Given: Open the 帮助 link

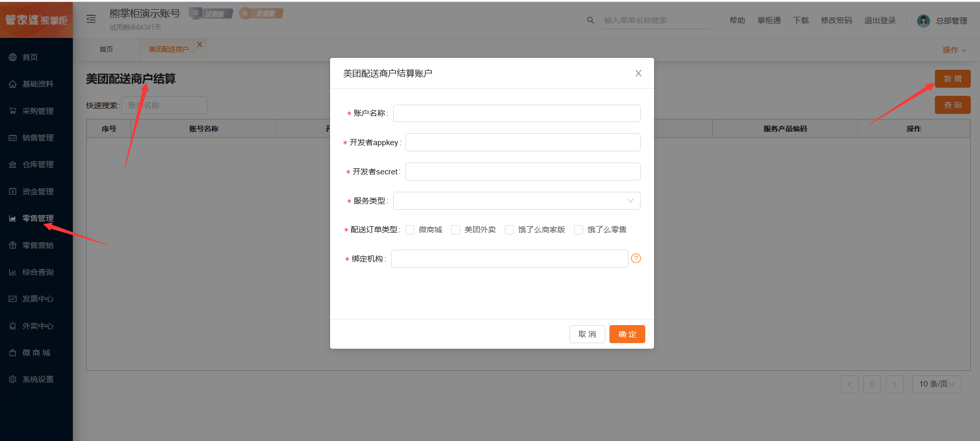Looking at the screenshot, I should pyautogui.click(x=737, y=20).
